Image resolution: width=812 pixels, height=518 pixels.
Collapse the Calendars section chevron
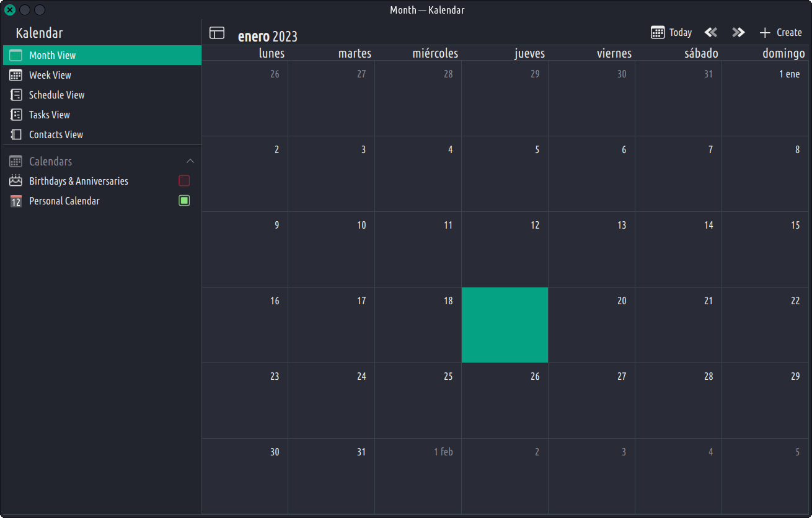(190, 161)
